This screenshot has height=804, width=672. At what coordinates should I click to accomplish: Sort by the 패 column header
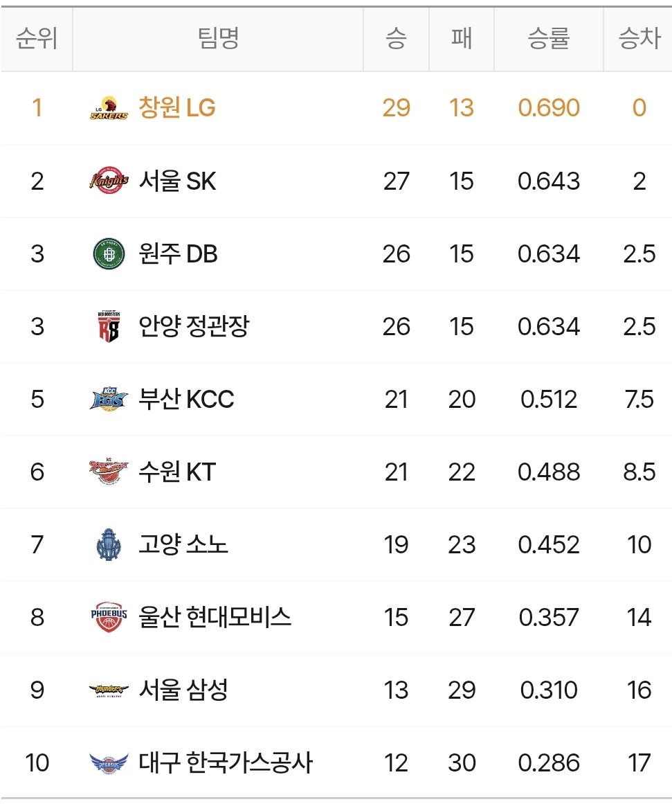tap(462, 39)
